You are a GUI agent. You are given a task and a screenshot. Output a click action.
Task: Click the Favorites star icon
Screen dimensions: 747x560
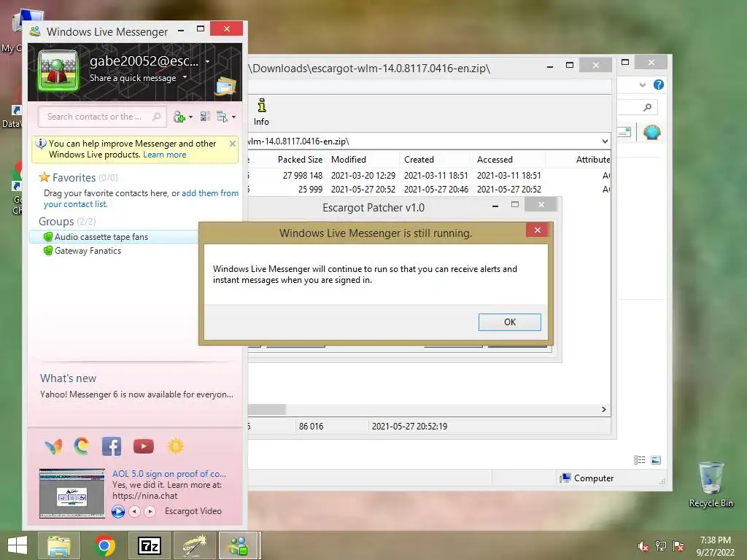(x=44, y=177)
